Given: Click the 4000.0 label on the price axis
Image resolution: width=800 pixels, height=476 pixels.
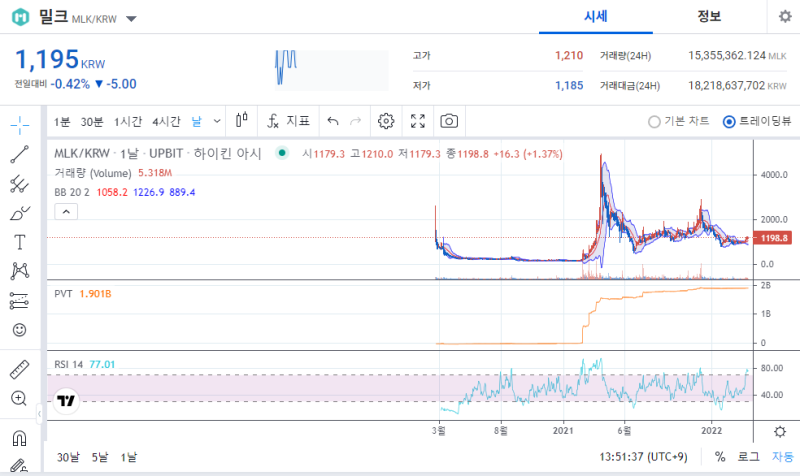Looking at the screenshot, I should [x=774, y=175].
